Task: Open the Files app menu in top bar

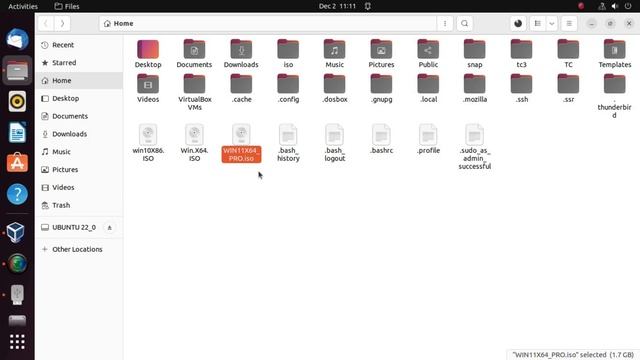Action: coord(67,6)
